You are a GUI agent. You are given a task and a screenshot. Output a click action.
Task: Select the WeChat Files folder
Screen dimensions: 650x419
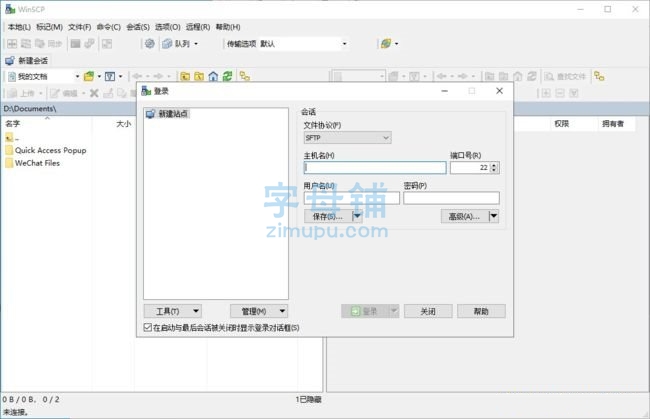37,163
